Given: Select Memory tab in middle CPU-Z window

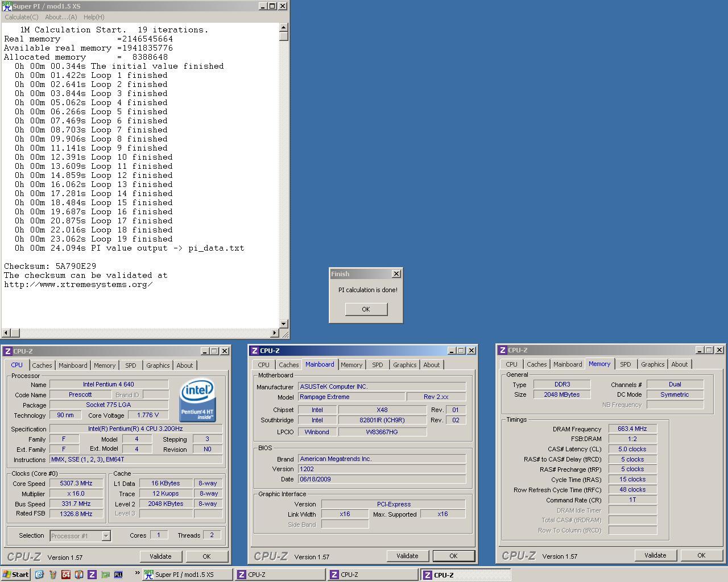Looking at the screenshot, I should point(351,365).
